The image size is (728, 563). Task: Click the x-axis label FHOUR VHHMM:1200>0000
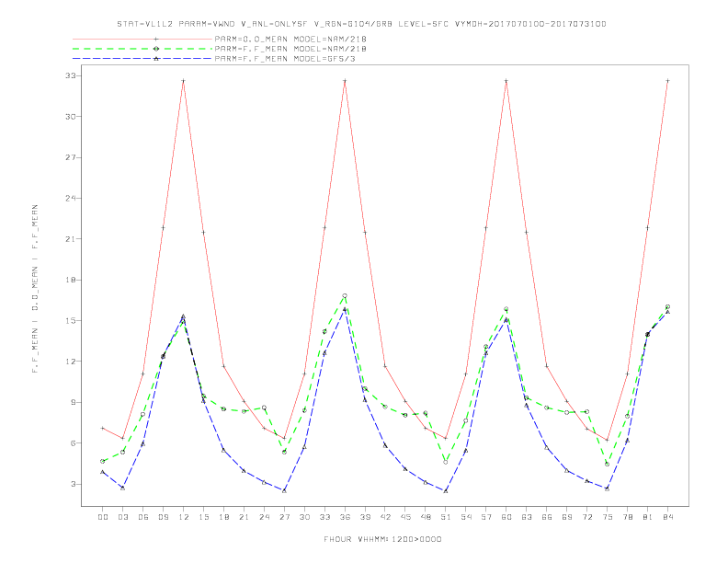tap(382, 539)
